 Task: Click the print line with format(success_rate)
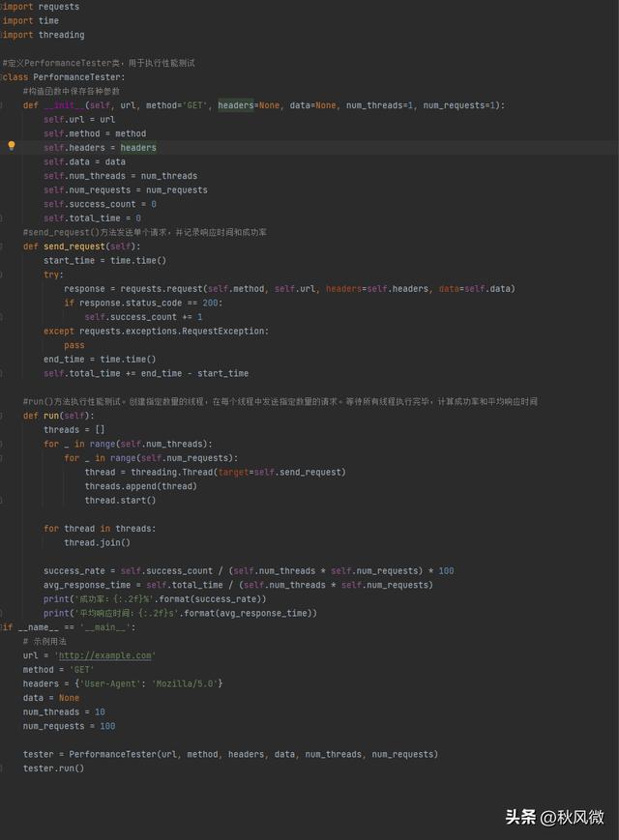coord(155,599)
